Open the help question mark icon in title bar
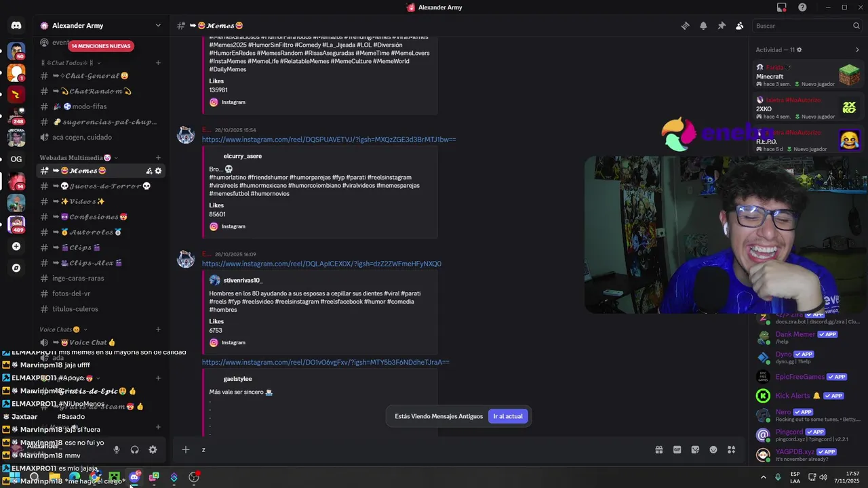The image size is (868, 488). click(x=802, y=7)
